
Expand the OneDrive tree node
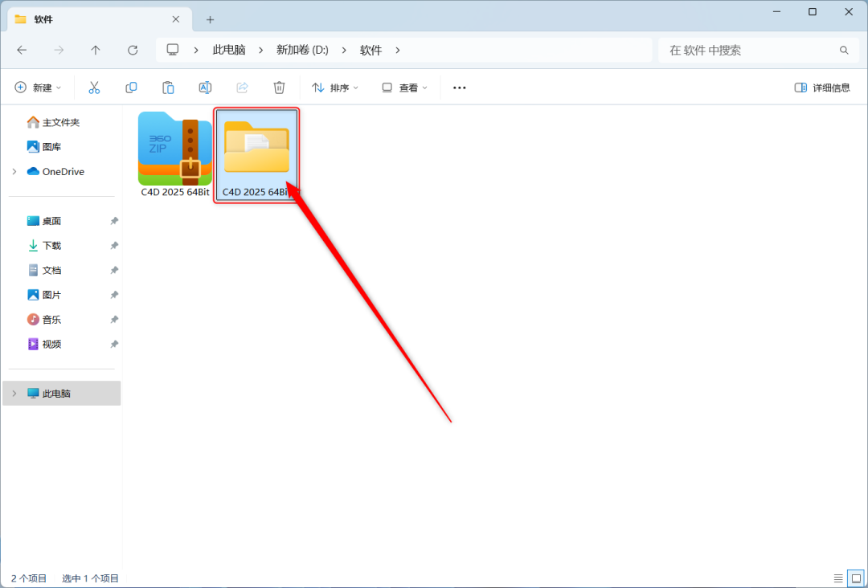14,171
